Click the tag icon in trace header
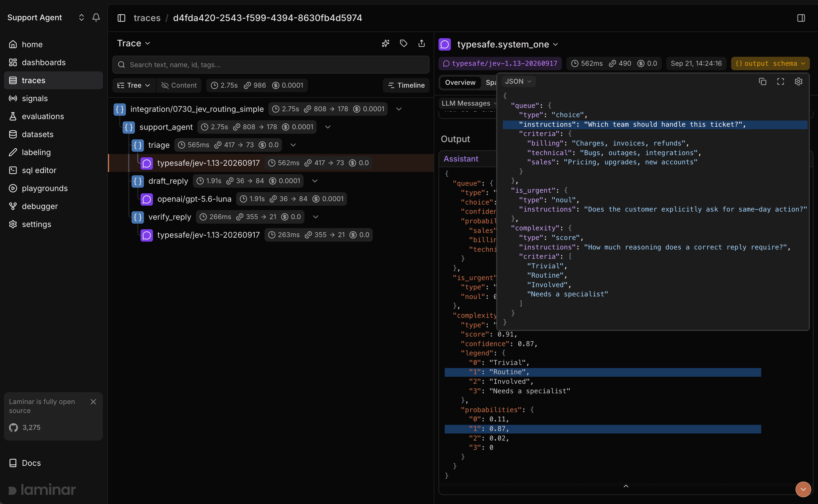 click(x=403, y=43)
